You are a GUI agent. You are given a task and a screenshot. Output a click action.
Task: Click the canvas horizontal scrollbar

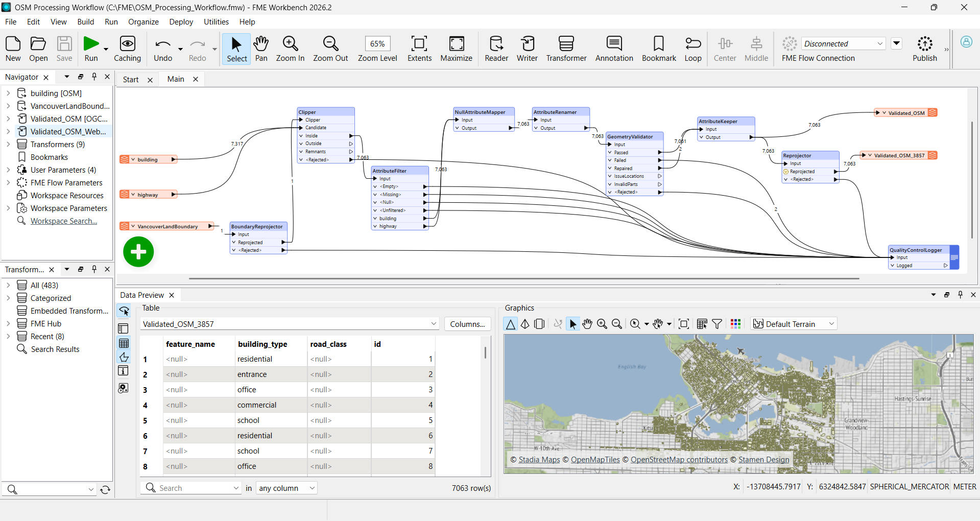(x=523, y=279)
